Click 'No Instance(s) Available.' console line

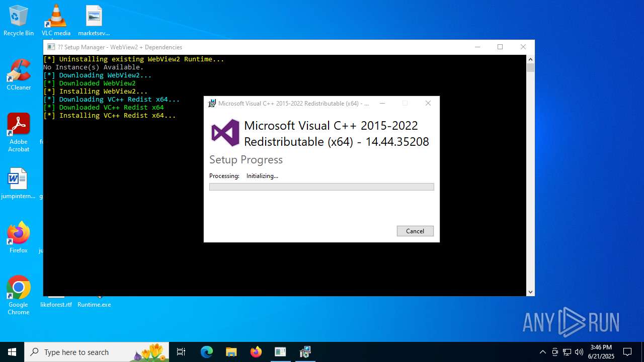(x=94, y=67)
